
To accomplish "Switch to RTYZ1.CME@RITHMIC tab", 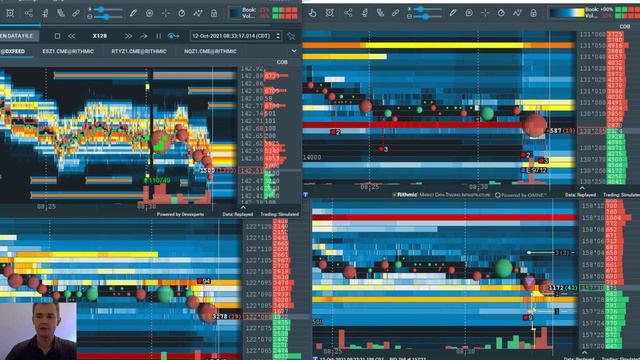I will [x=139, y=51].
